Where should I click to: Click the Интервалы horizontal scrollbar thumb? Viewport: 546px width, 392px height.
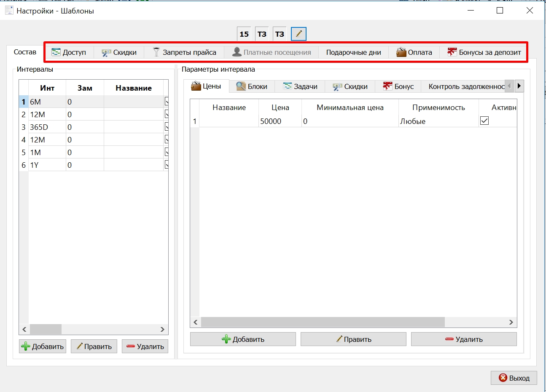pyautogui.click(x=46, y=329)
